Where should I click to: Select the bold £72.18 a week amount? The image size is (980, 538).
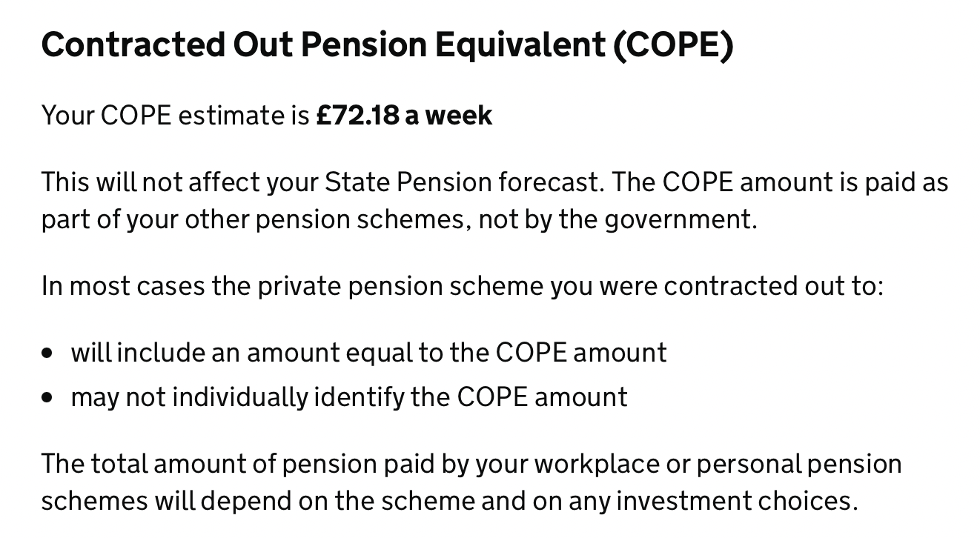pyautogui.click(x=404, y=116)
